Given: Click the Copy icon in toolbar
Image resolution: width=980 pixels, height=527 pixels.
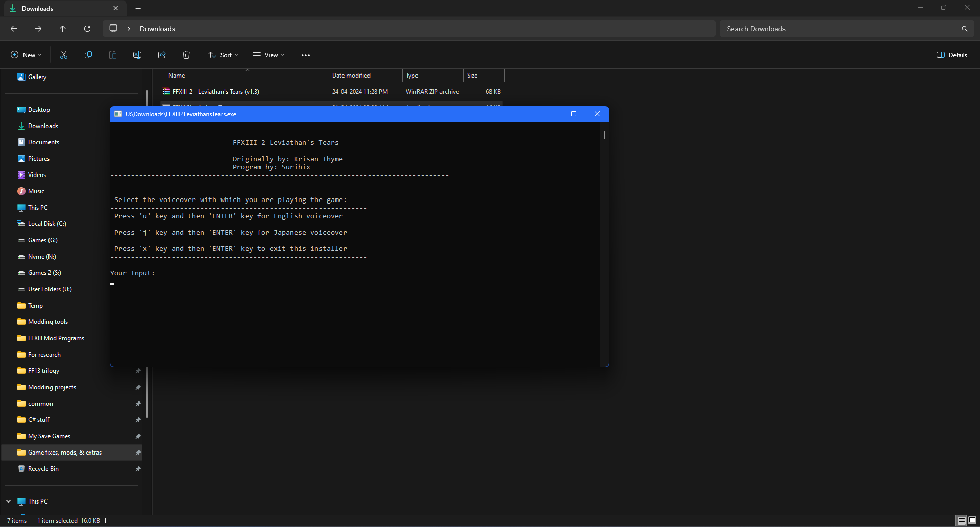Looking at the screenshot, I should click(x=88, y=55).
